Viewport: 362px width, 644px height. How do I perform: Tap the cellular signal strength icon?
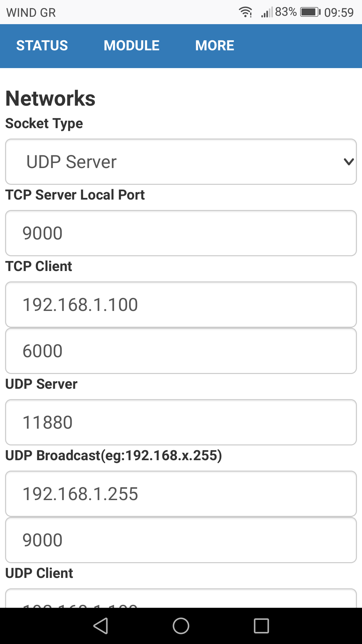coord(266,13)
